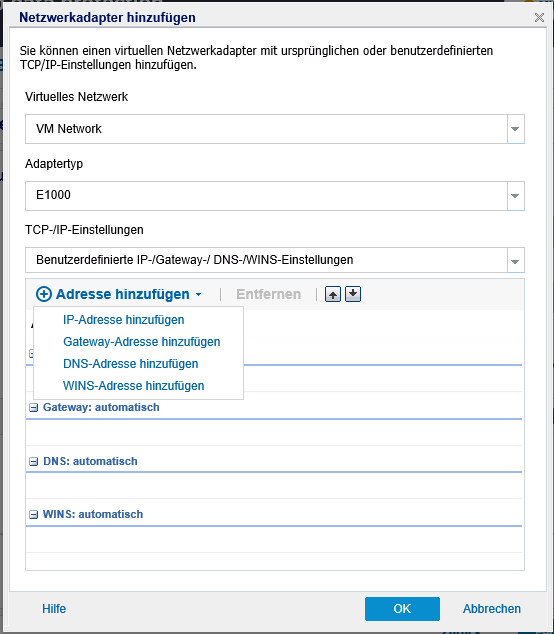554x634 pixels.
Task: Choose DNS-Adresse hinzufügen
Action: (x=131, y=363)
